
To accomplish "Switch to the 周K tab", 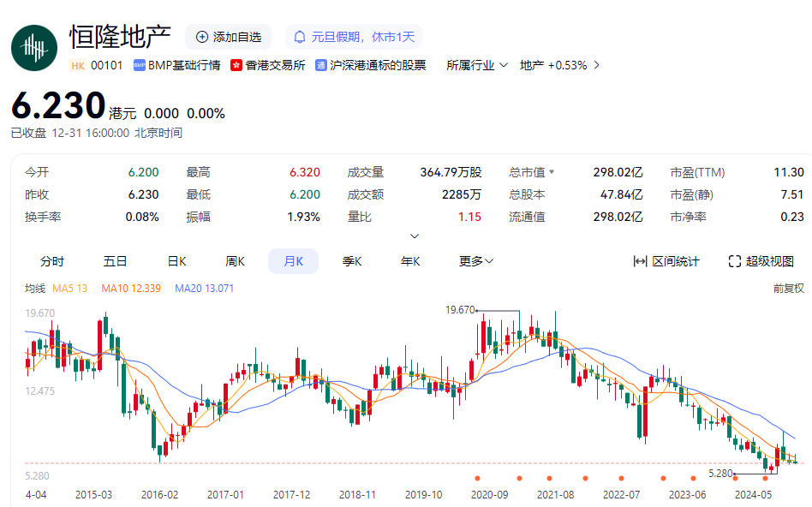I will pyautogui.click(x=235, y=261).
